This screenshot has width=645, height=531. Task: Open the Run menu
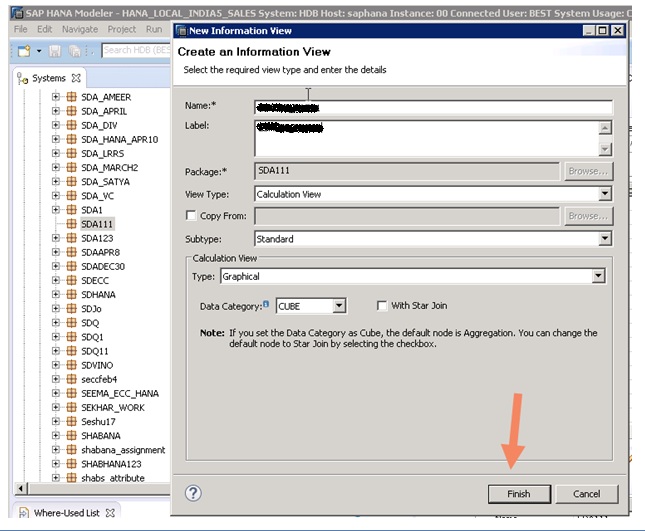point(154,29)
